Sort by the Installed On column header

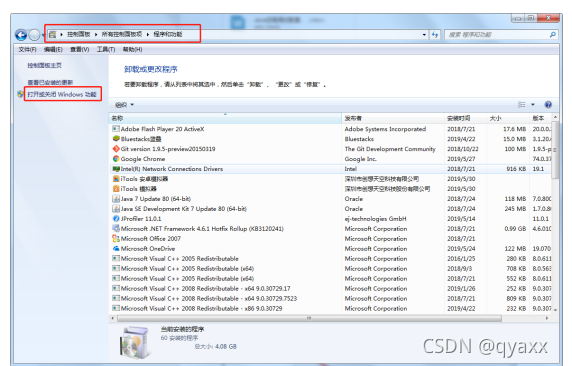[x=465, y=118]
